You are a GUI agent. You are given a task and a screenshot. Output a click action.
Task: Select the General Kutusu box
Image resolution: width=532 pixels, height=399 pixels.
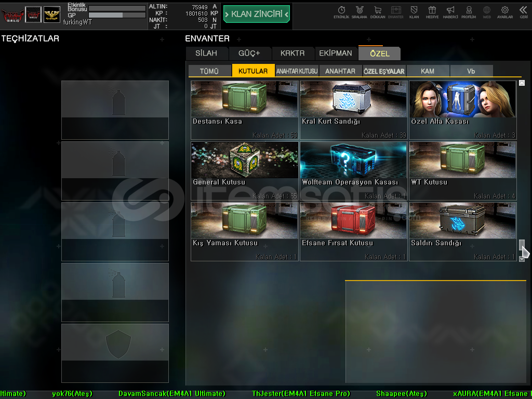(x=245, y=170)
